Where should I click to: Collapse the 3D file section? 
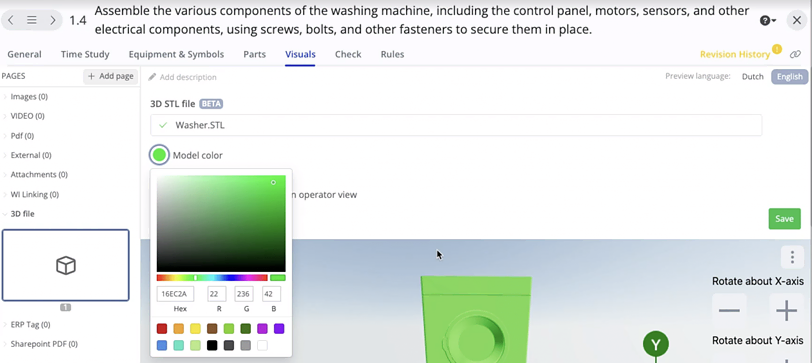(x=22, y=213)
